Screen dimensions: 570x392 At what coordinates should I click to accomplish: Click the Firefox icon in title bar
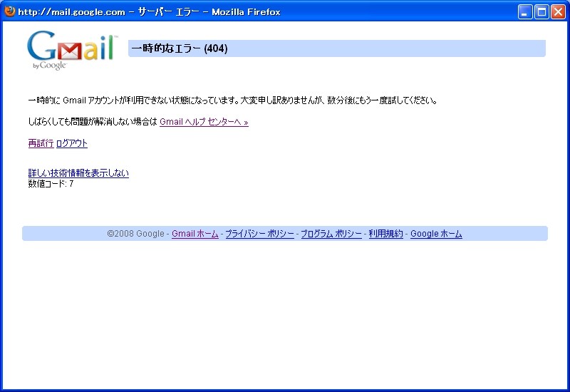pos(10,11)
